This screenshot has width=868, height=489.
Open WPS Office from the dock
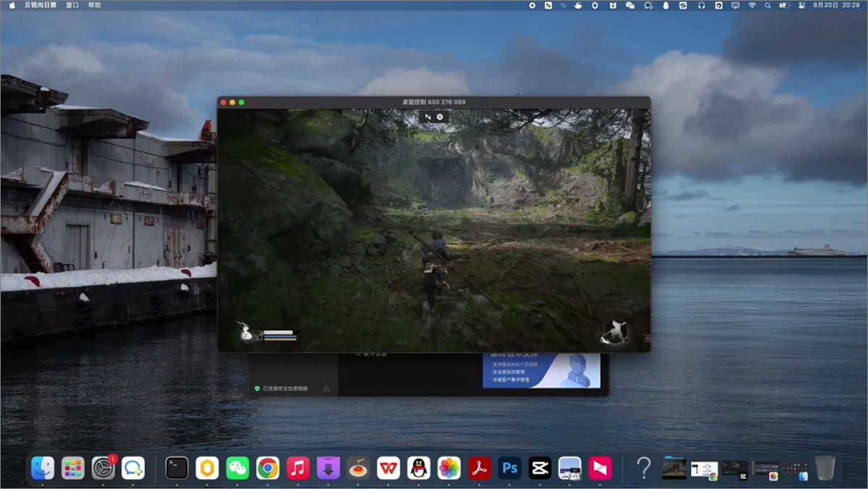click(388, 468)
